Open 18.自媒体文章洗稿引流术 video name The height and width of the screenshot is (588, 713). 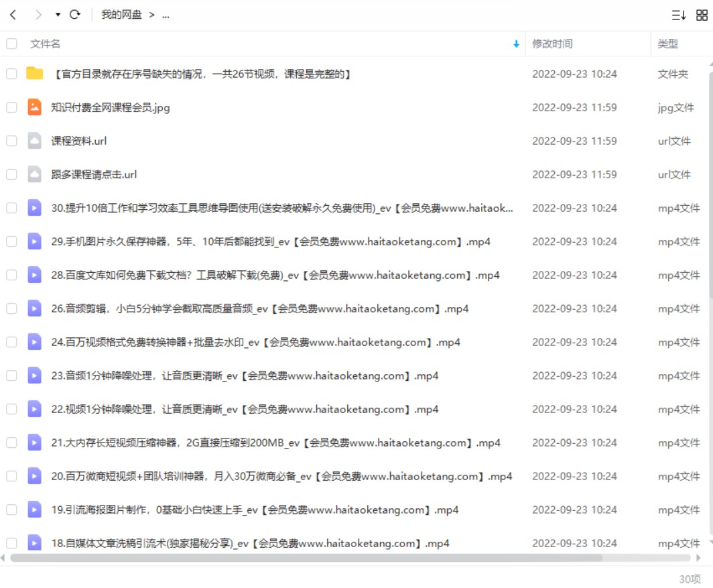pos(250,543)
